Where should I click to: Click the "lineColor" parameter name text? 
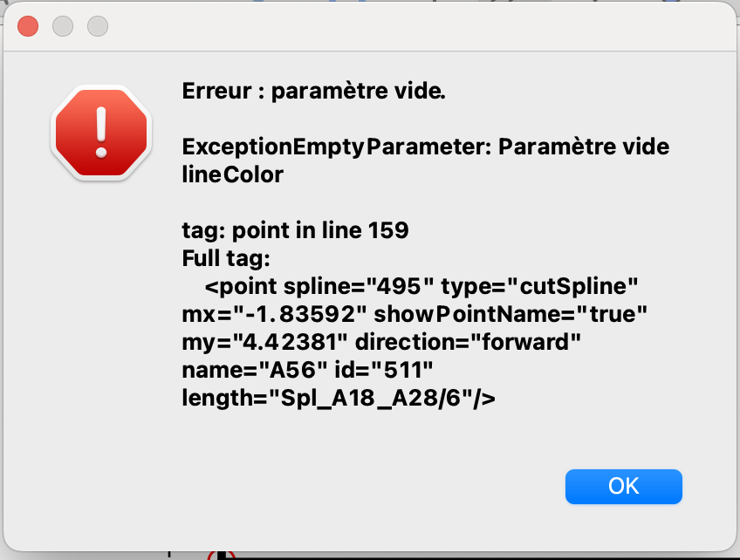click(232, 174)
